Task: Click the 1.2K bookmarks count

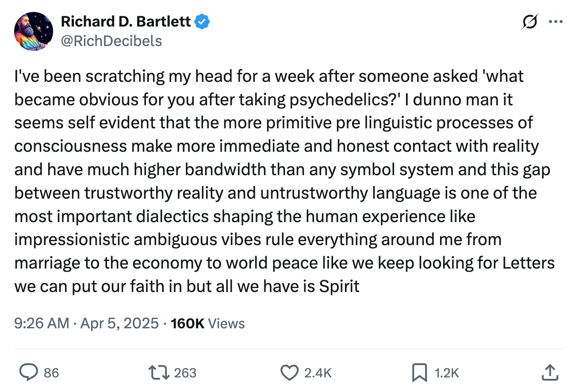Action: 447,373
